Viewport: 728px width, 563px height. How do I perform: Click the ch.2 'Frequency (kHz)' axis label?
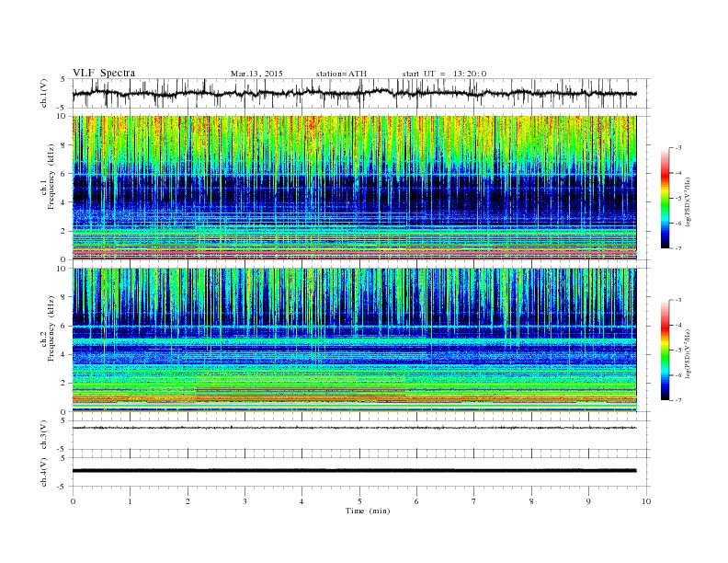(51, 328)
